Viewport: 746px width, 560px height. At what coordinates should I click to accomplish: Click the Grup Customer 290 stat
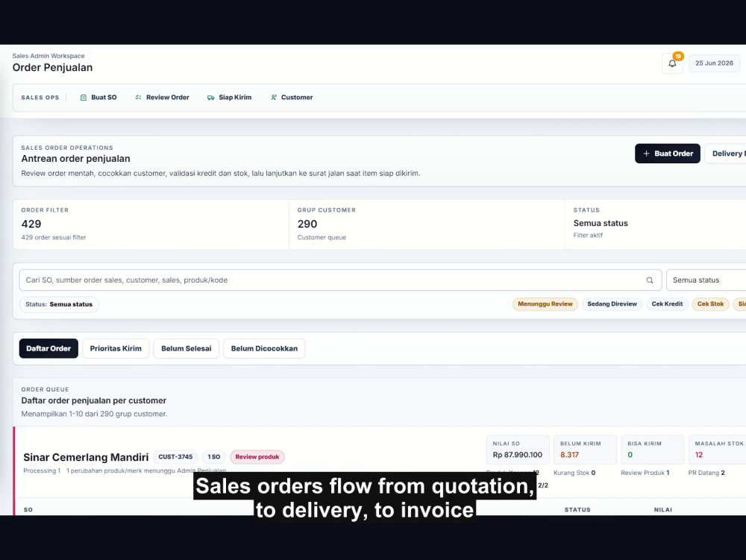[427, 224]
